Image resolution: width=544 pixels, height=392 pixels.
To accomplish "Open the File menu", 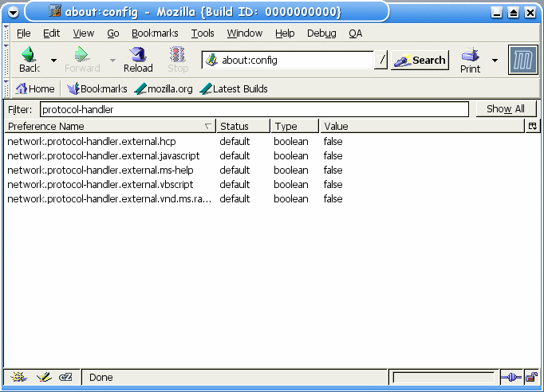I will coord(24,33).
